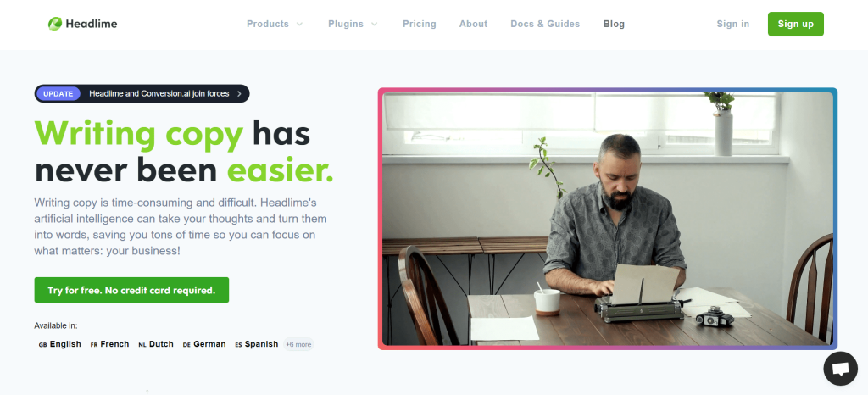Select the FR French language option
Viewport: 868px width, 395px height.
click(x=109, y=344)
